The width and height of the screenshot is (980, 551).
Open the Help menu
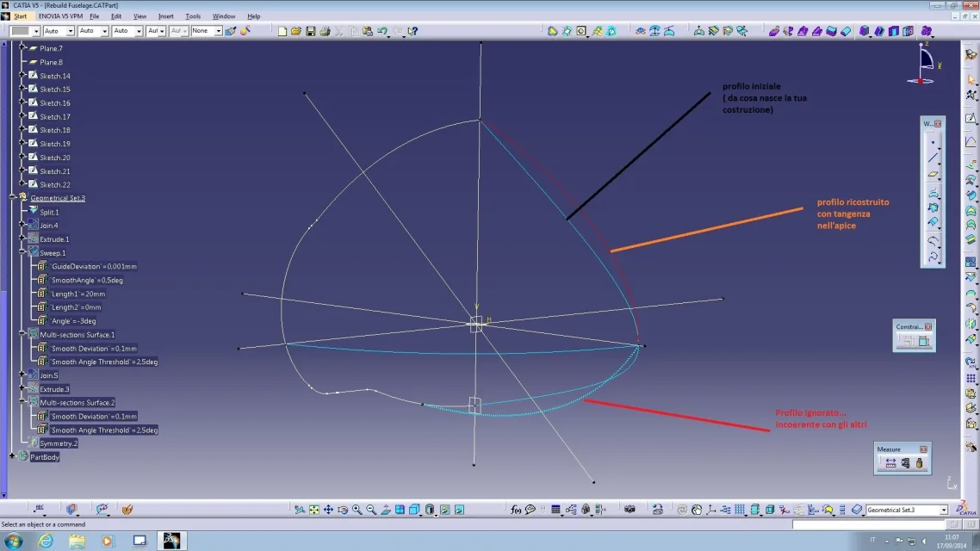point(254,16)
